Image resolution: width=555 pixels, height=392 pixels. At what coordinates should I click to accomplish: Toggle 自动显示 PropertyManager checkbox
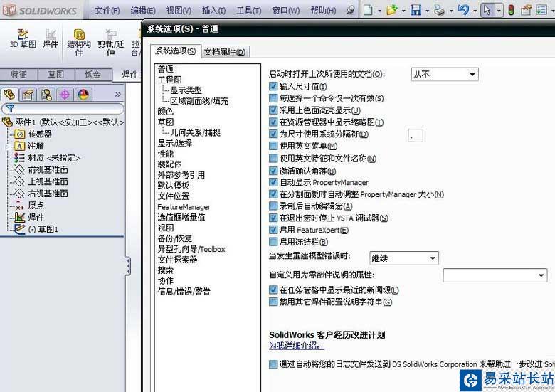[x=273, y=182]
